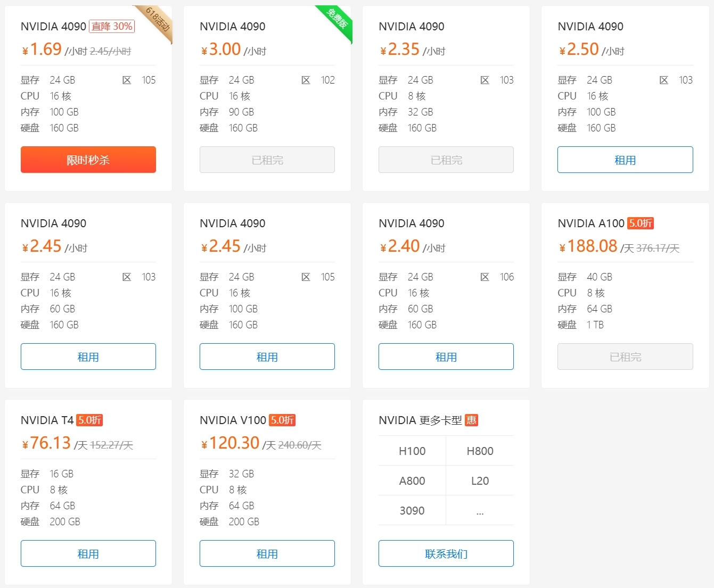Screen dimensions: 714x588
Task: Click the sold-out 已租完 button for A100
Action: click(x=625, y=357)
